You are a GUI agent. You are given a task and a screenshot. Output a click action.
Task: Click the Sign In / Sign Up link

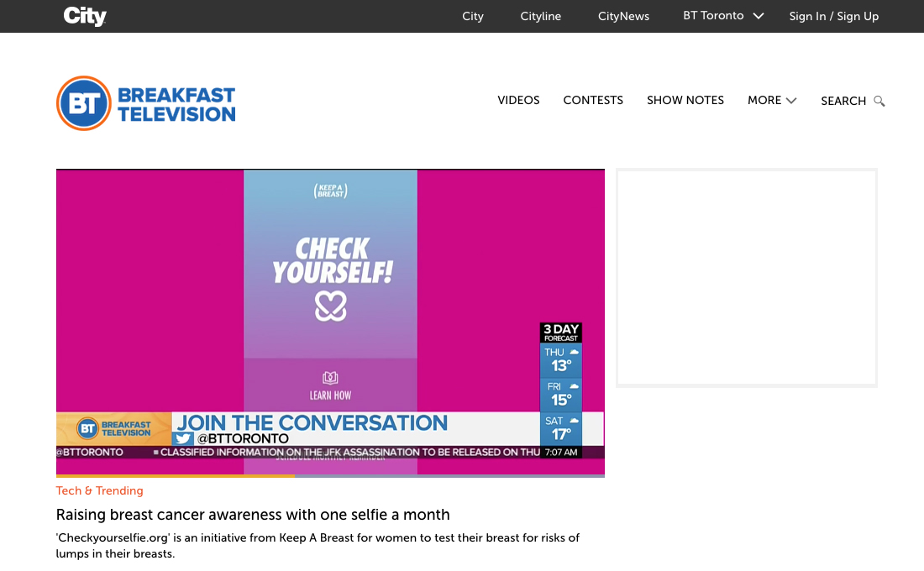coord(834,16)
